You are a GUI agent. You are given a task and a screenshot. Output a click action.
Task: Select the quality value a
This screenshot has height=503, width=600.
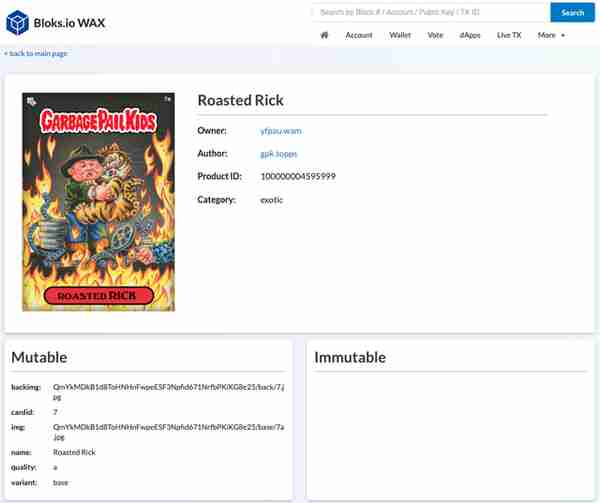[x=55, y=467]
